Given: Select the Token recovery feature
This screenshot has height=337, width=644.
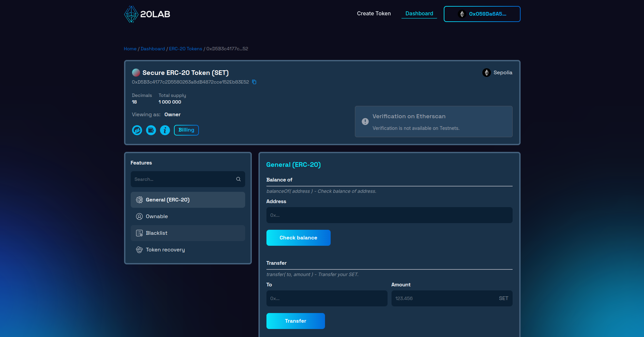Looking at the screenshot, I should [x=188, y=250].
